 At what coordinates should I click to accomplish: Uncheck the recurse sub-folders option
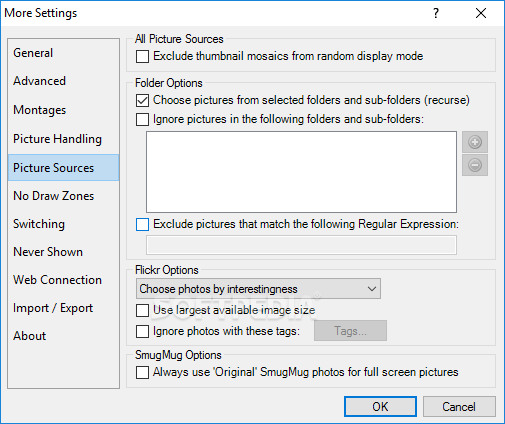tap(142, 100)
